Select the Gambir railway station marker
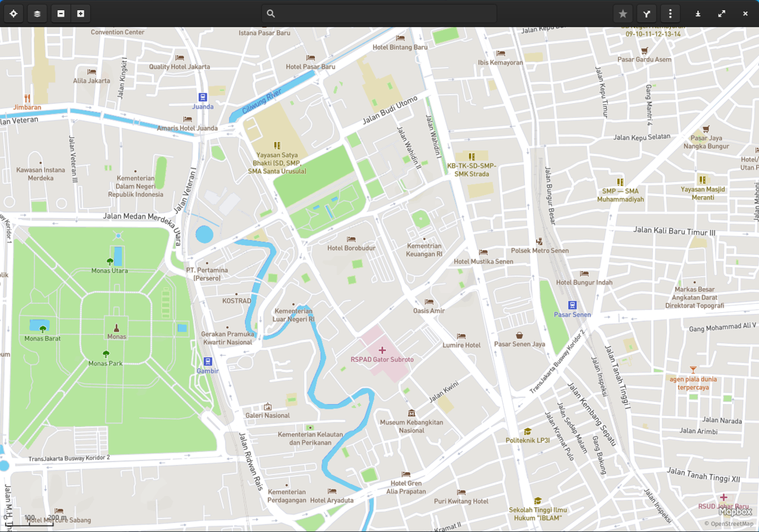759x532 pixels. click(208, 361)
